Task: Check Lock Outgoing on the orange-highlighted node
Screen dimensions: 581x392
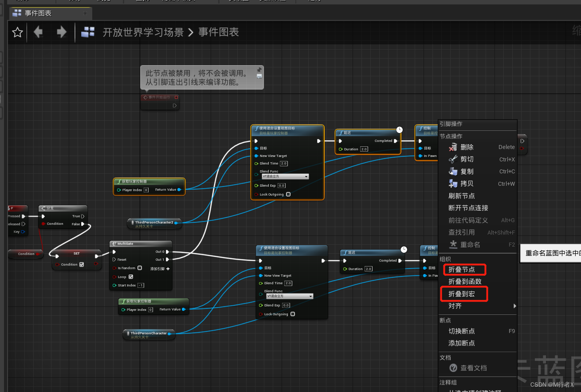Action: click(288, 194)
